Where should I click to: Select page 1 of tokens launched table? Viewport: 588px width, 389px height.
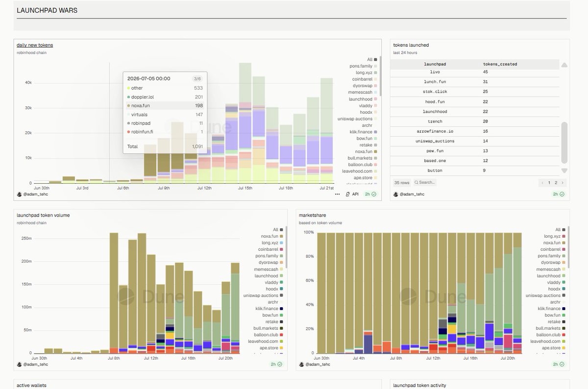(x=549, y=183)
